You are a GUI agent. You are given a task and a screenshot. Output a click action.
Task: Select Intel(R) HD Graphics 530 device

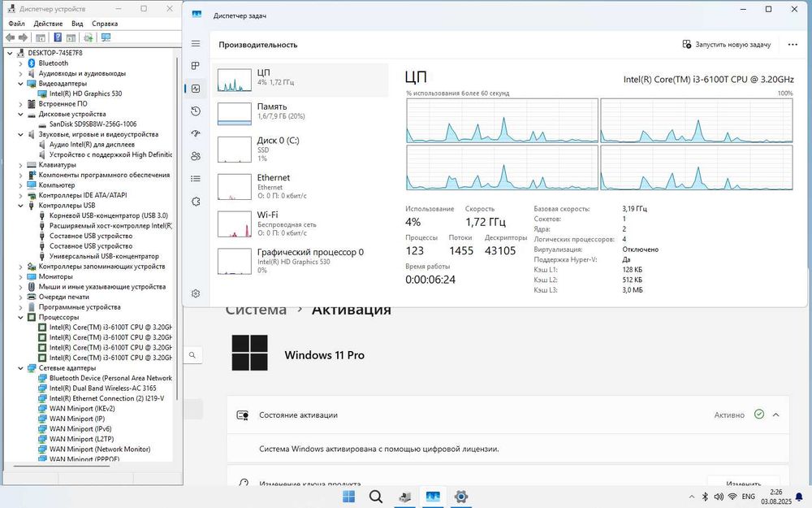point(85,93)
